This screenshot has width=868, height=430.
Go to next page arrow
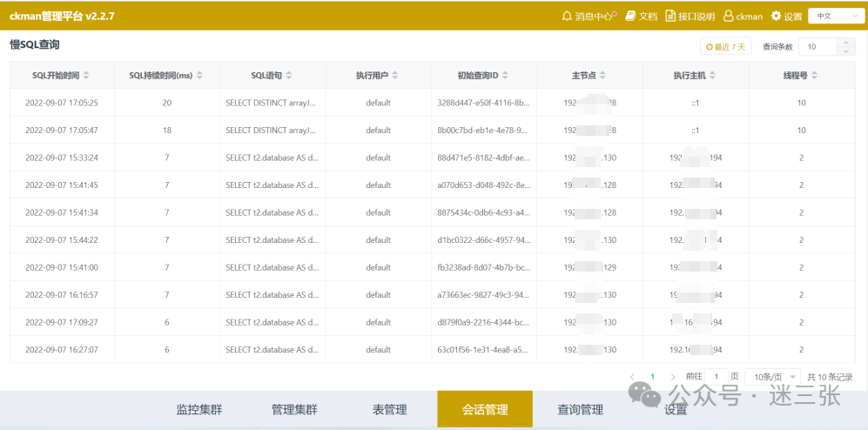(x=673, y=377)
